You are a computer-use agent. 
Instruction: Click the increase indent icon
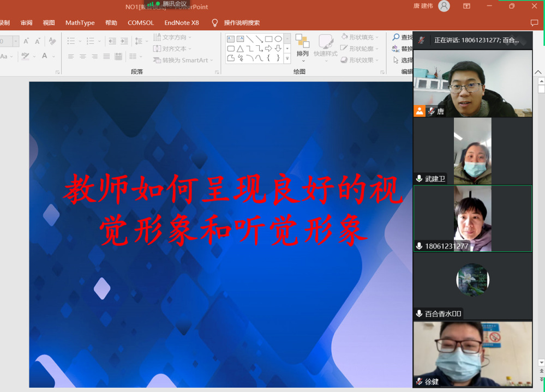click(x=124, y=41)
